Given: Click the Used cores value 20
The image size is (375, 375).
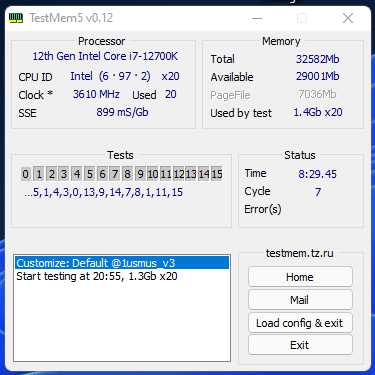Looking at the screenshot, I should click(x=171, y=94).
